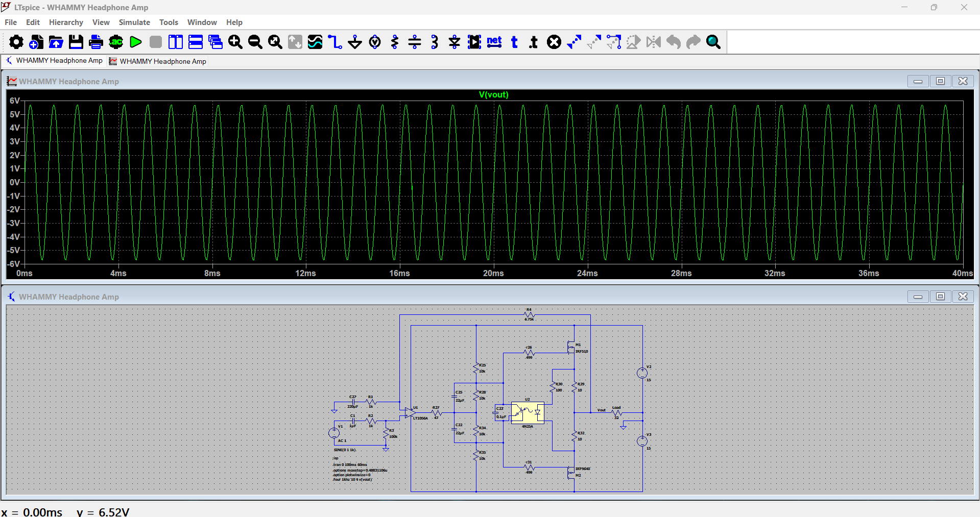Open Configure Analysis (.ac) icon

(116, 42)
